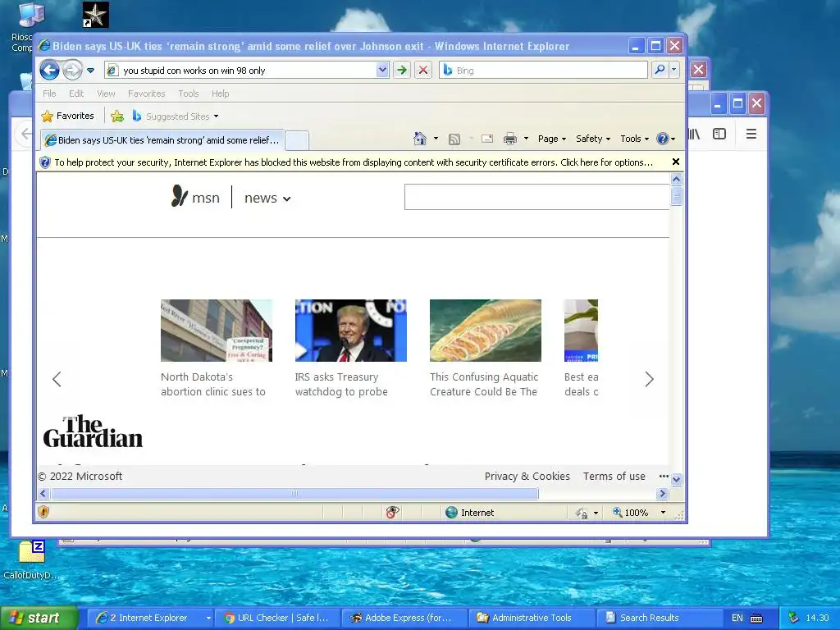
Task: Expand the Print dropdown arrow
Action: (526, 139)
